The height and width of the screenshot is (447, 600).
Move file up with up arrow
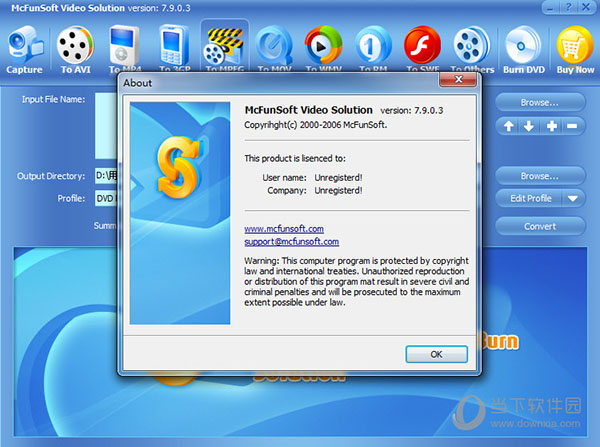(x=509, y=126)
